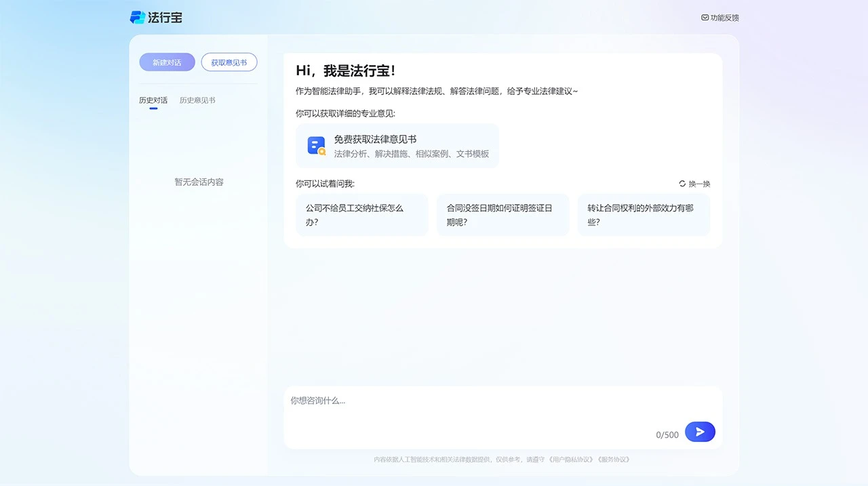Click the refresh icon beside 换一换
This screenshot has height=486, width=868.
[x=682, y=183]
